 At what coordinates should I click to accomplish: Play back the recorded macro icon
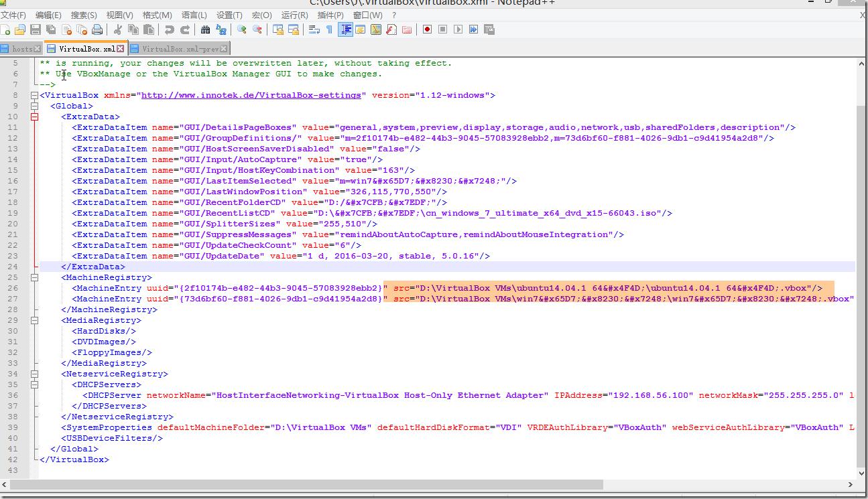pyautogui.click(x=458, y=29)
